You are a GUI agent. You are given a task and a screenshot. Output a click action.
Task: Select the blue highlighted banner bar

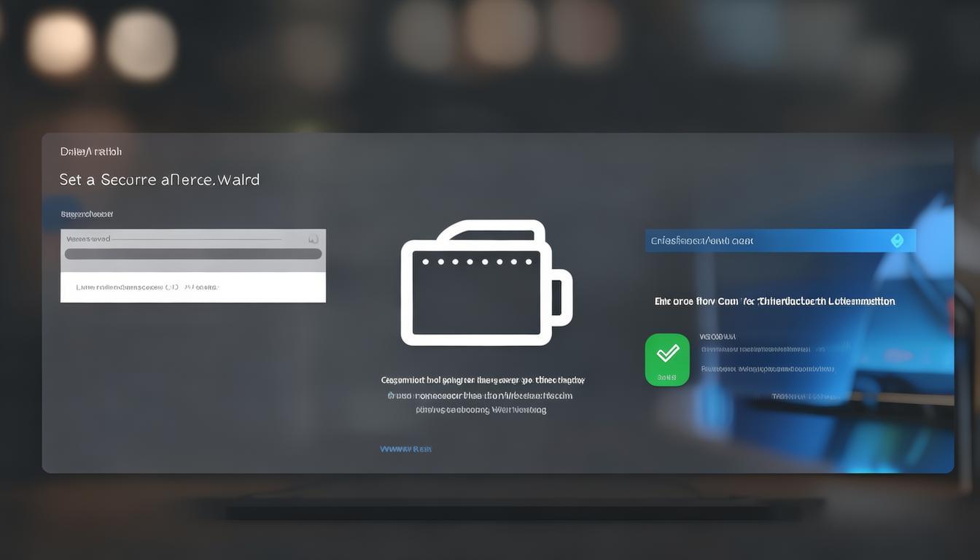coord(779,241)
